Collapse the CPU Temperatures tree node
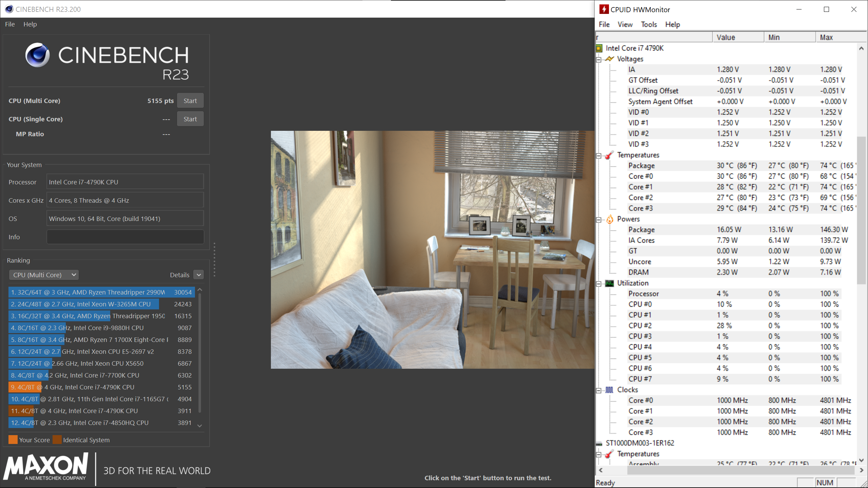The height and width of the screenshot is (488, 868). (x=599, y=156)
